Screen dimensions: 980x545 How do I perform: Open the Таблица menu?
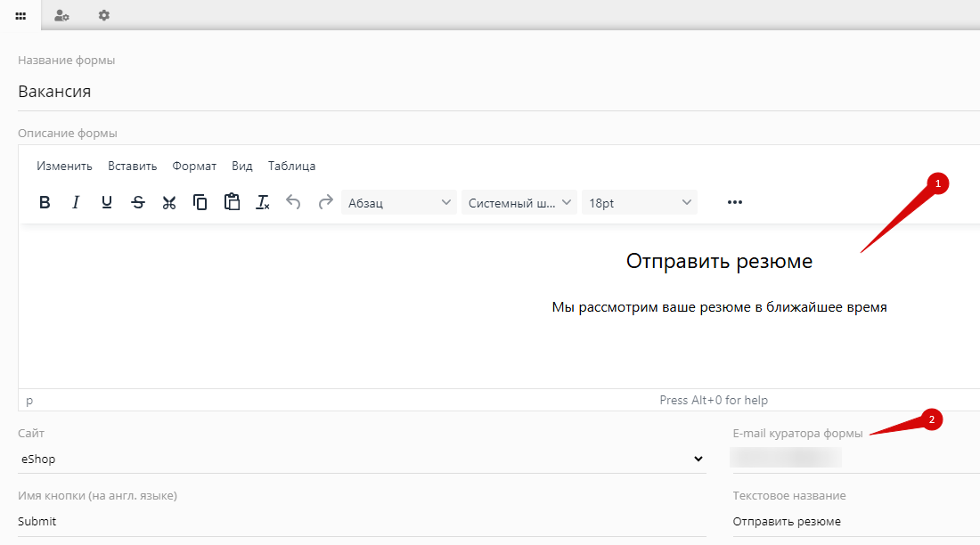click(x=291, y=166)
